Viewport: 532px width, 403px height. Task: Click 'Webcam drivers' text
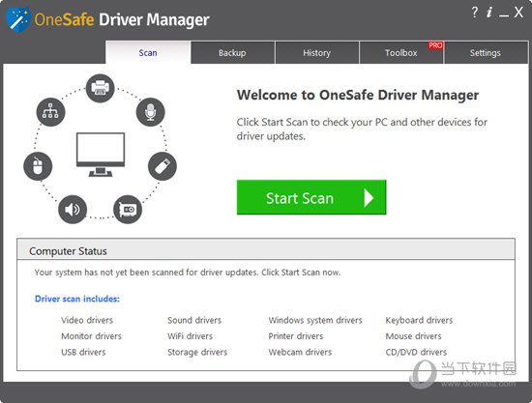click(x=300, y=352)
